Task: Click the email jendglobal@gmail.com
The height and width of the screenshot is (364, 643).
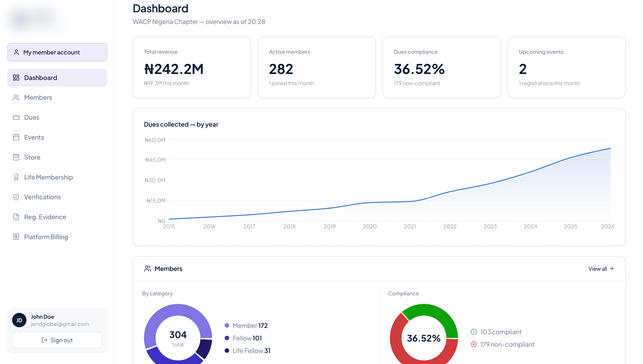Action: [60, 324]
